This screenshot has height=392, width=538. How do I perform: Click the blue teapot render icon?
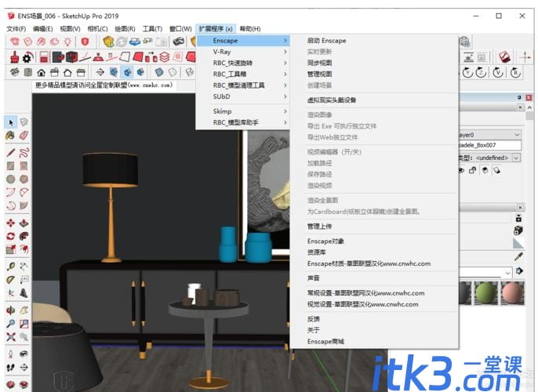pyautogui.click(x=135, y=42)
